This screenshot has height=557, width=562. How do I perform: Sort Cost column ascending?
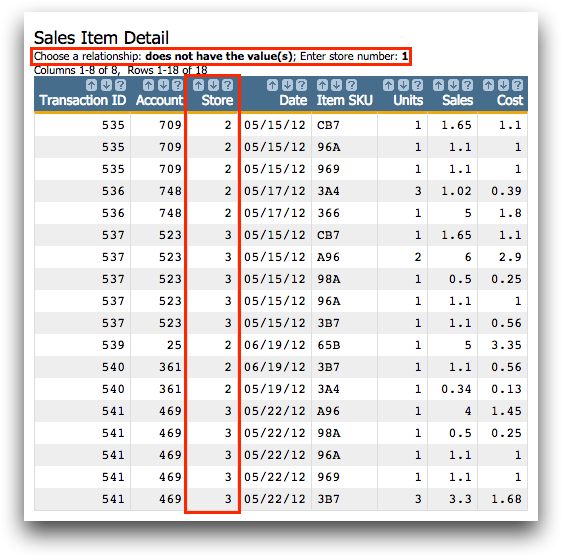pyautogui.click(x=488, y=85)
